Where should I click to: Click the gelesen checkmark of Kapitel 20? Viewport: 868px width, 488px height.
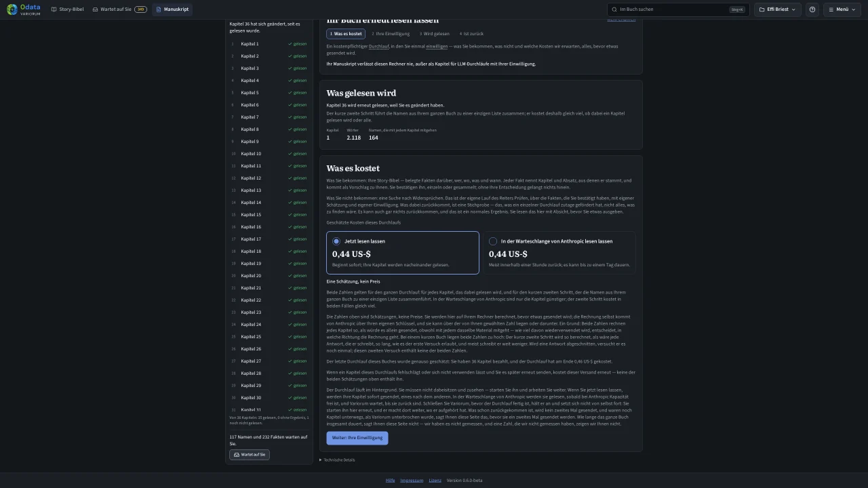pyautogui.click(x=290, y=276)
